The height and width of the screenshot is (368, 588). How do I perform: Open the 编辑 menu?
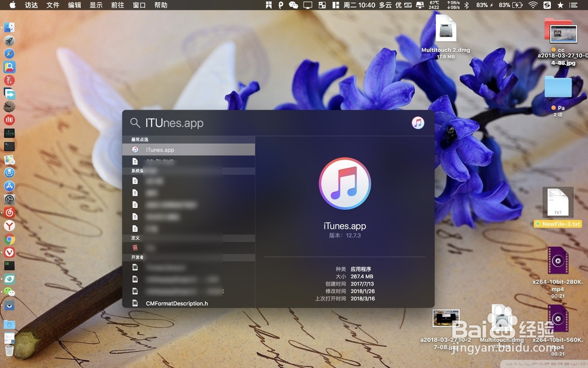tap(74, 5)
